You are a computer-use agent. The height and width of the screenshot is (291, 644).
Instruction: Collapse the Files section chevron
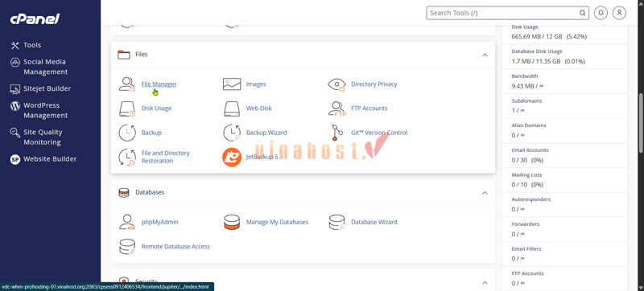pos(485,55)
